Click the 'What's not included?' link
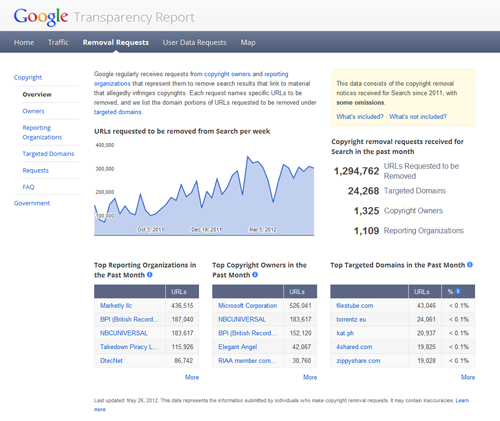Viewport: 500px width, 421px height. [x=418, y=117]
